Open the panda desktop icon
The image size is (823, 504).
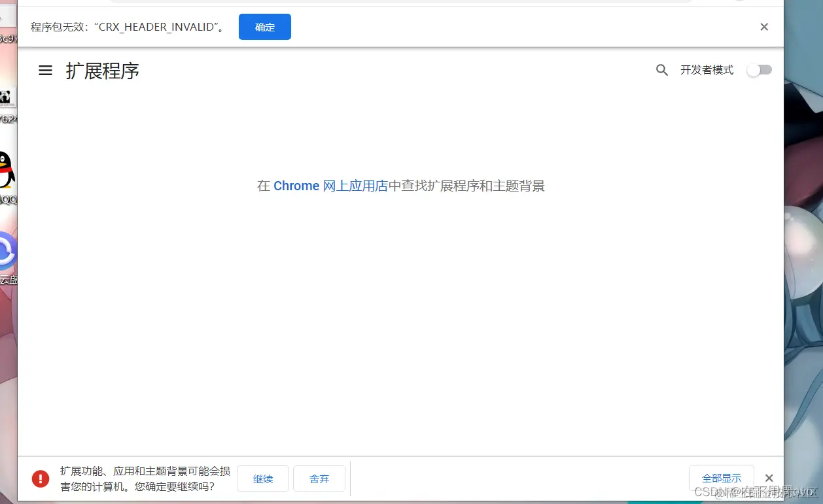coord(6,98)
